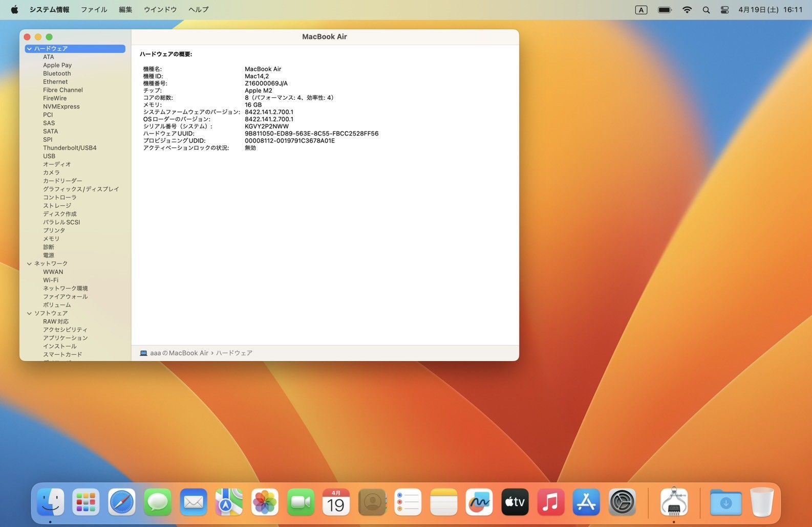Open the ヘルプ menu
Screen dimensions: 812x527
[x=198, y=10]
